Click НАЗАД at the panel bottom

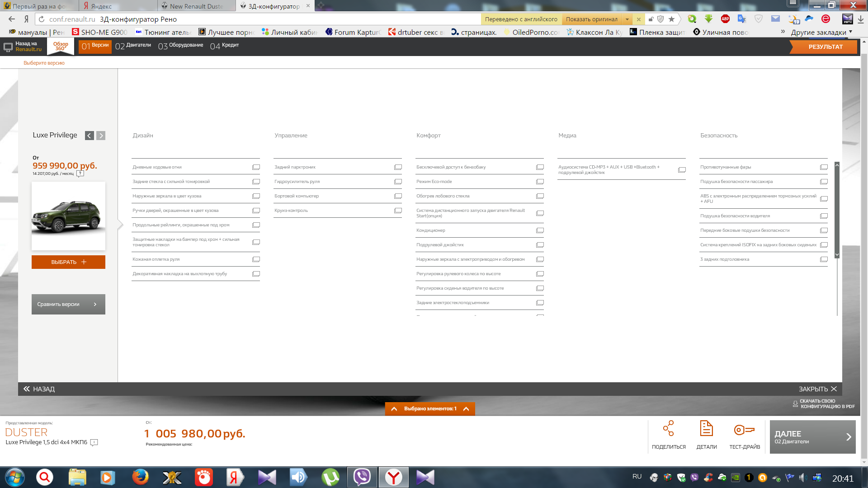(39, 389)
